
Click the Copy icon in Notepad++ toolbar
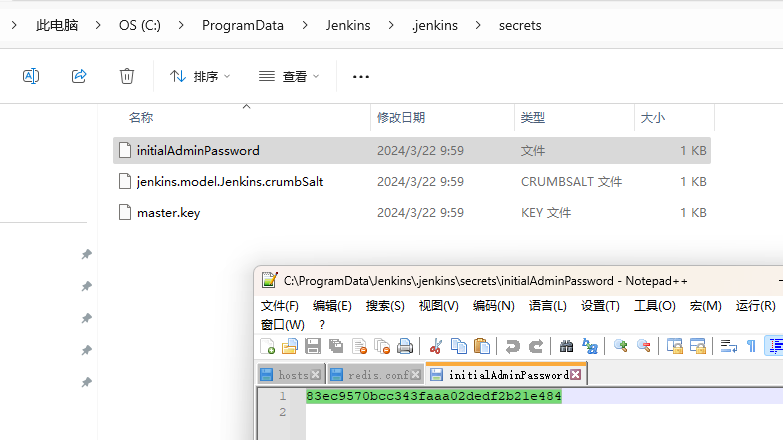tap(458, 346)
